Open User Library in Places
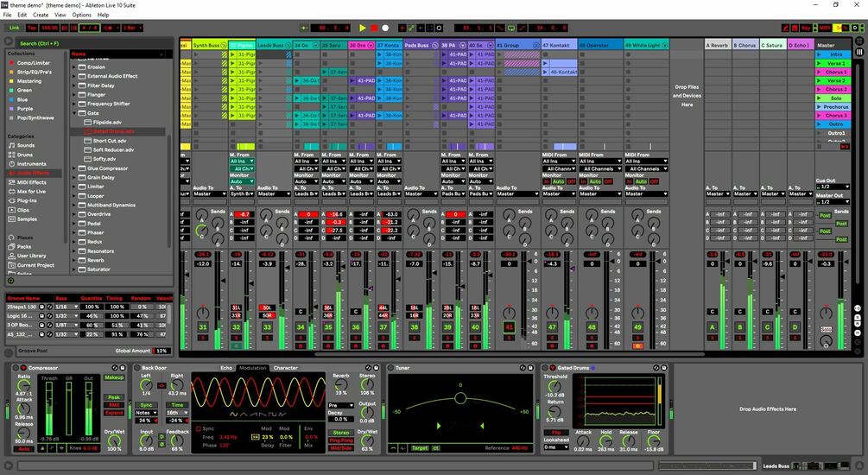 (x=32, y=256)
